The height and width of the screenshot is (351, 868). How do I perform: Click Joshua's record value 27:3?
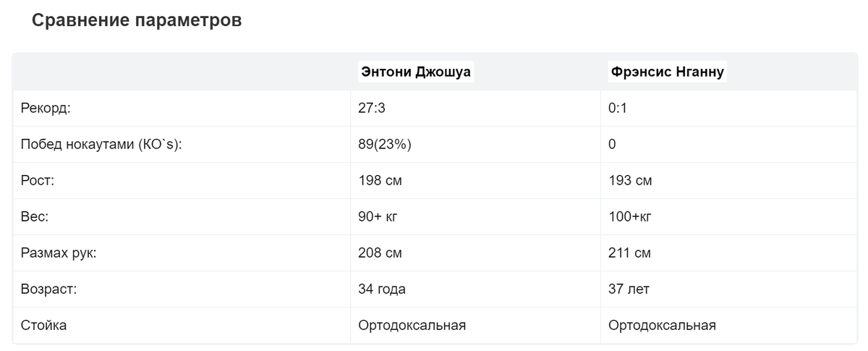coord(373,109)
